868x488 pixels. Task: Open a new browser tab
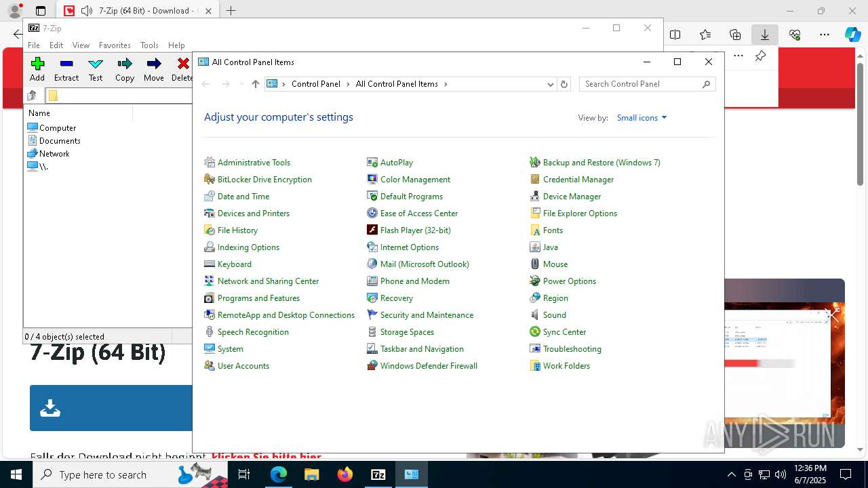point(231,11)
